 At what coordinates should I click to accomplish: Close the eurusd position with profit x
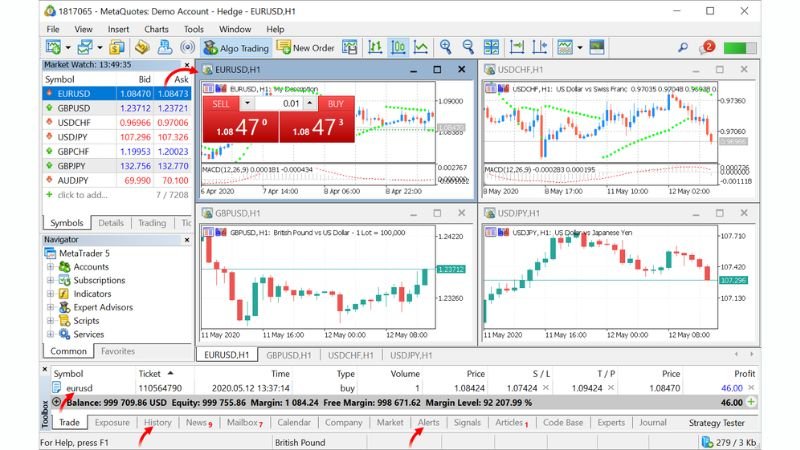coord(751,388)
